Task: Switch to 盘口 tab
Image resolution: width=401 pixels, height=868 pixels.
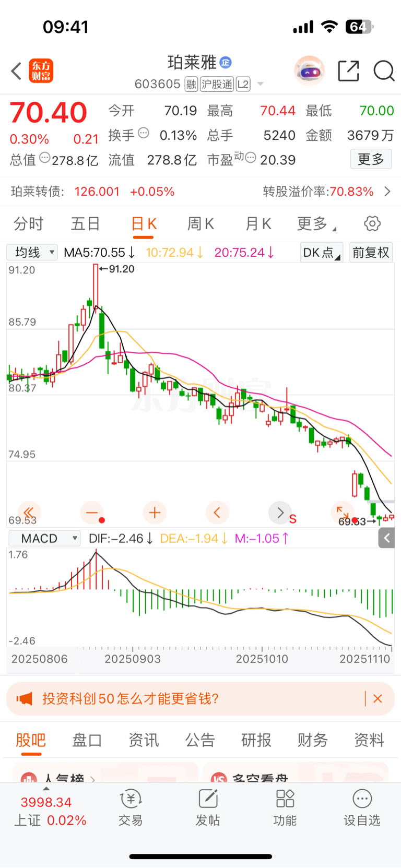Action: tap(87, 740)
